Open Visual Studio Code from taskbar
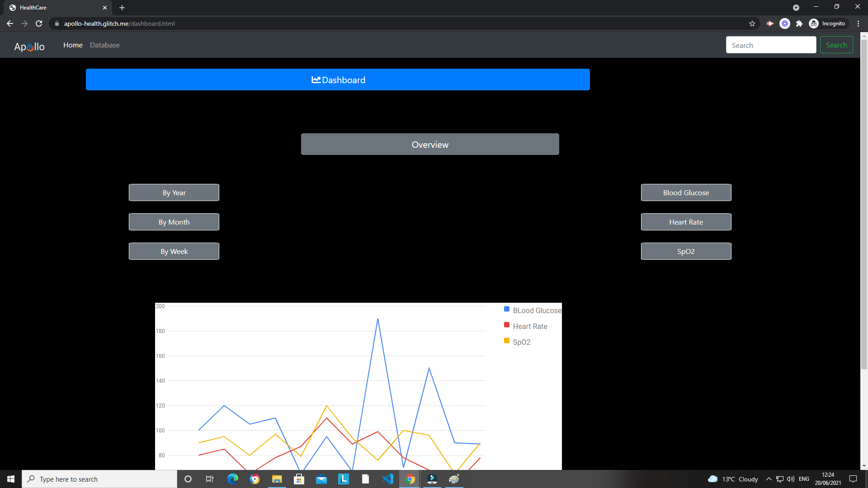This screenshot has height=488, width=868. (387, 479)
